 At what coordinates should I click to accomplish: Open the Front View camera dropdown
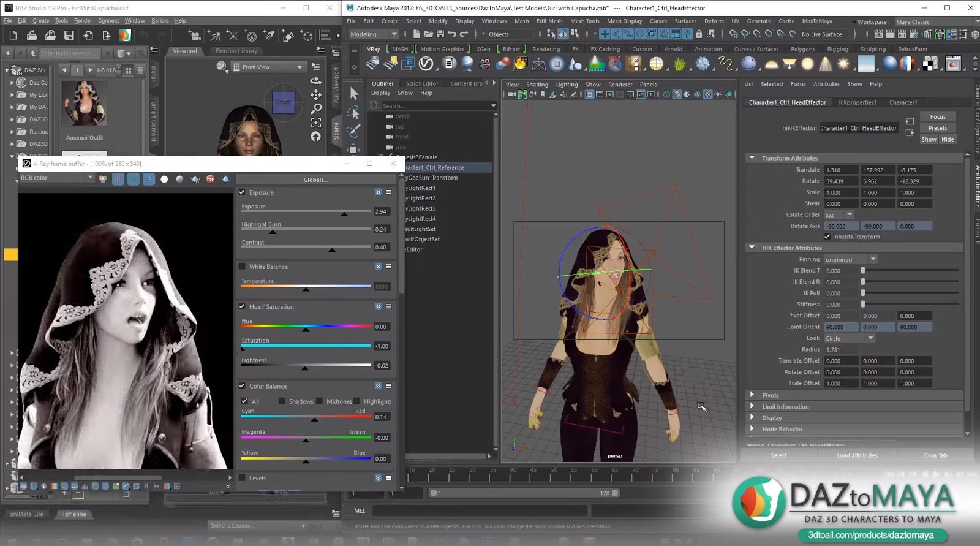coord(268,67)
